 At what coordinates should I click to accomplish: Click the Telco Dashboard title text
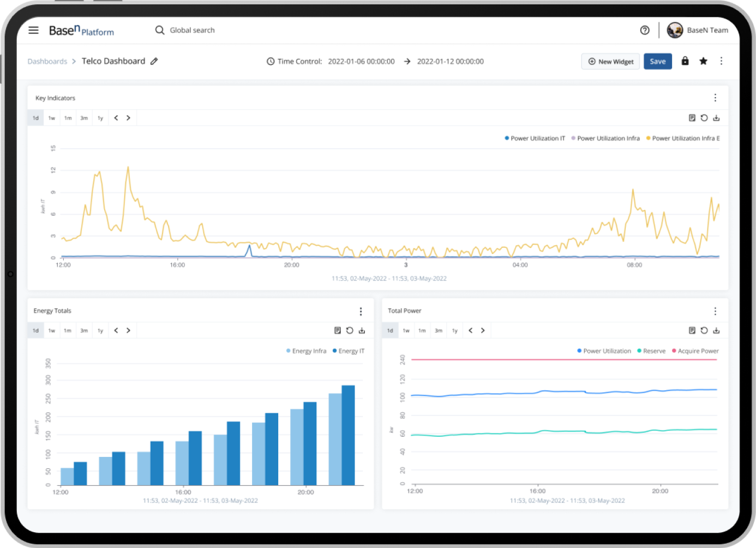[x=113, y=61]
